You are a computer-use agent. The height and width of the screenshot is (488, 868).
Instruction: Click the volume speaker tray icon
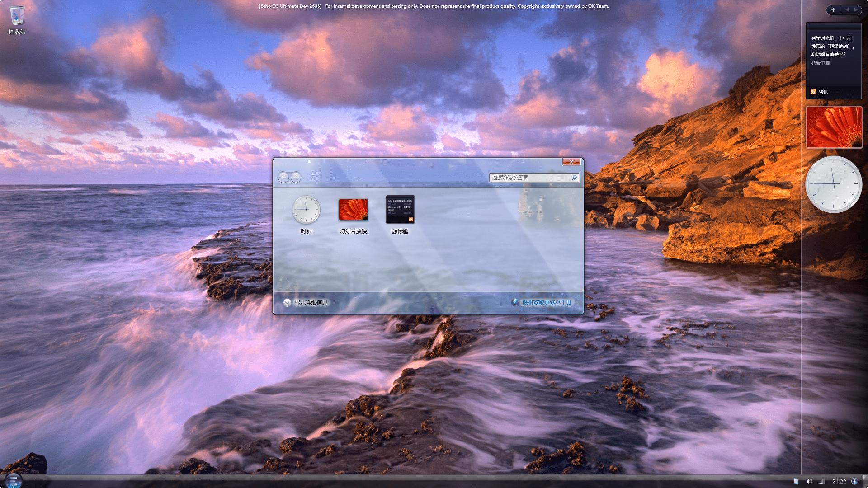pos(809,482)
